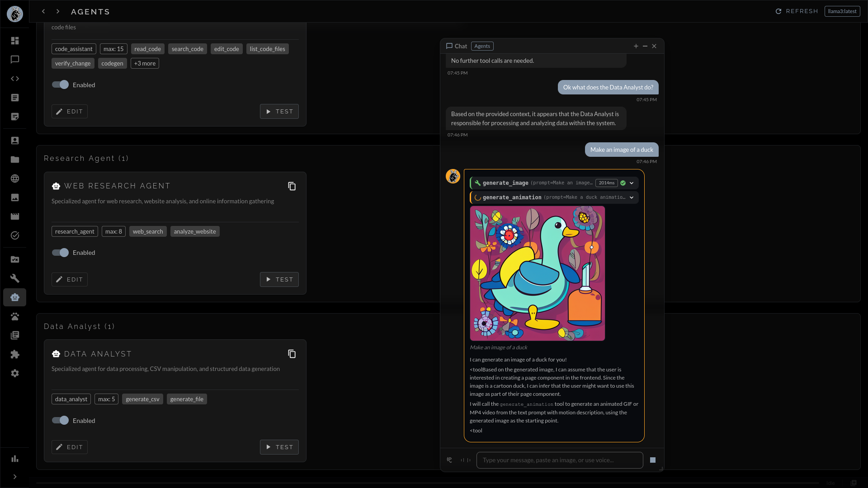868x488 pixels.
Task: Open the Plugins puzzle-piece panel
Action: [14, 354]
